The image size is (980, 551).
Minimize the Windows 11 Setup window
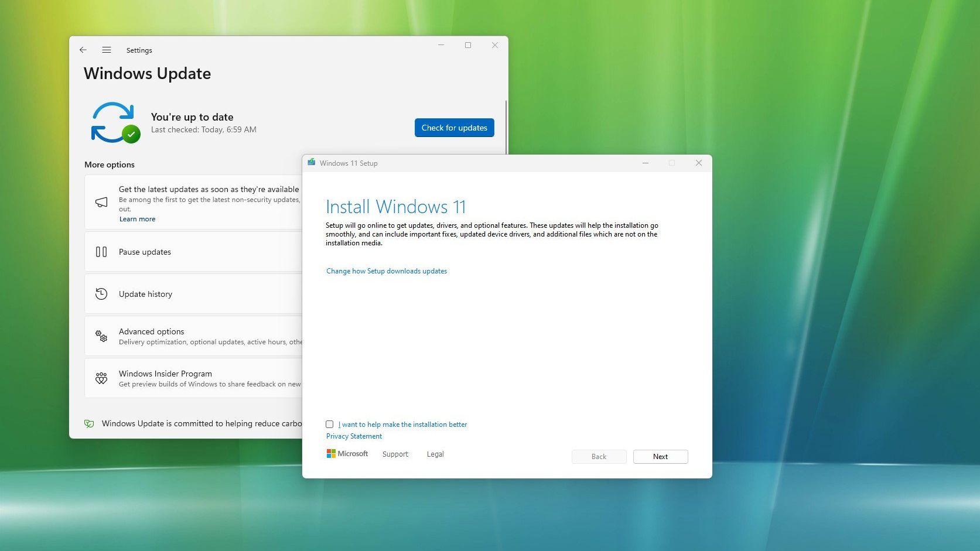click(646, 163)
